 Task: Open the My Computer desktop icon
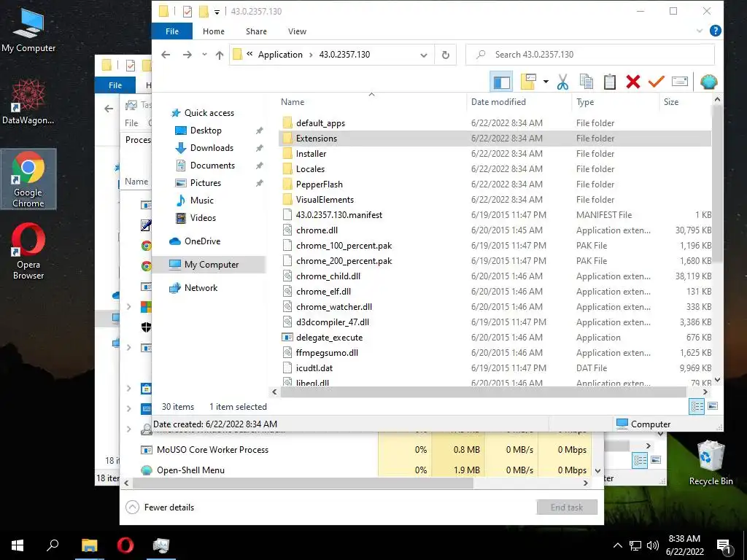(28, 30)
